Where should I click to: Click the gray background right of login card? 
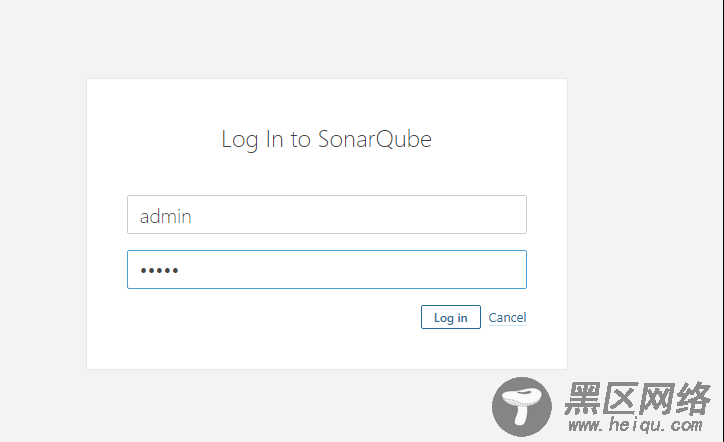tap(646, 222)
